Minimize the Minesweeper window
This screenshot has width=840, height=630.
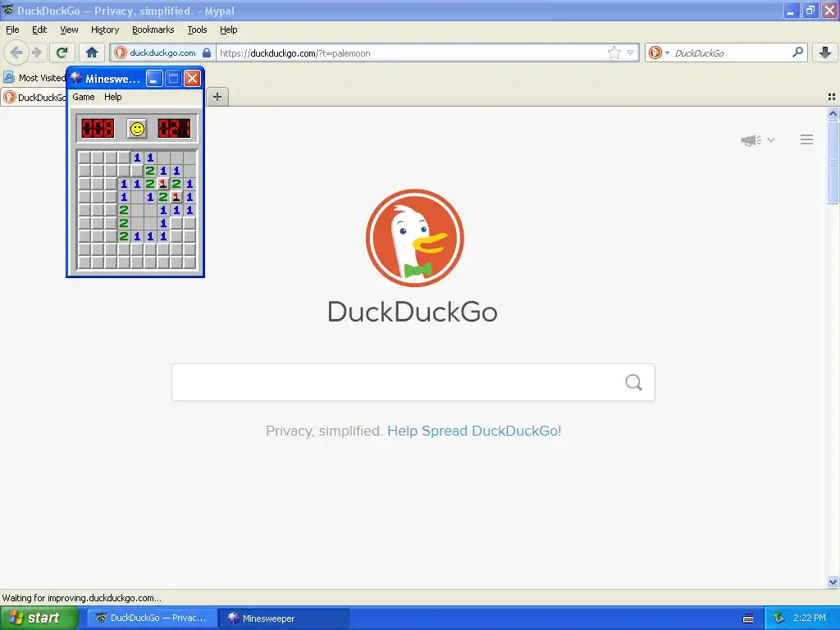coord(154,79)
